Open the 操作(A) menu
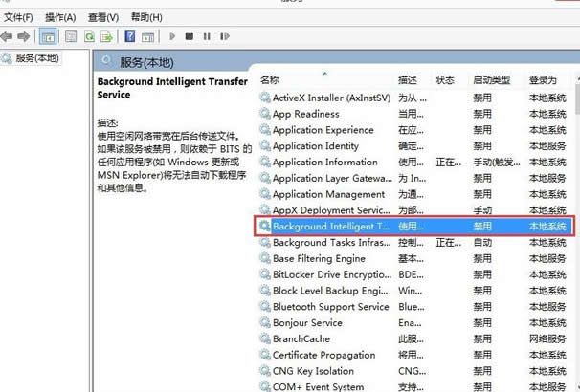 pyautogui.click(x=60, y=18)
